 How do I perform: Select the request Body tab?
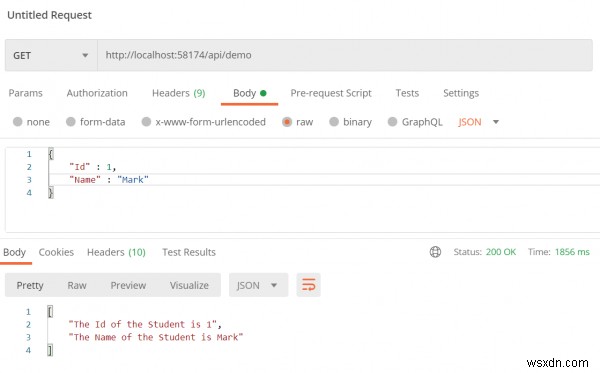[249, 93]
